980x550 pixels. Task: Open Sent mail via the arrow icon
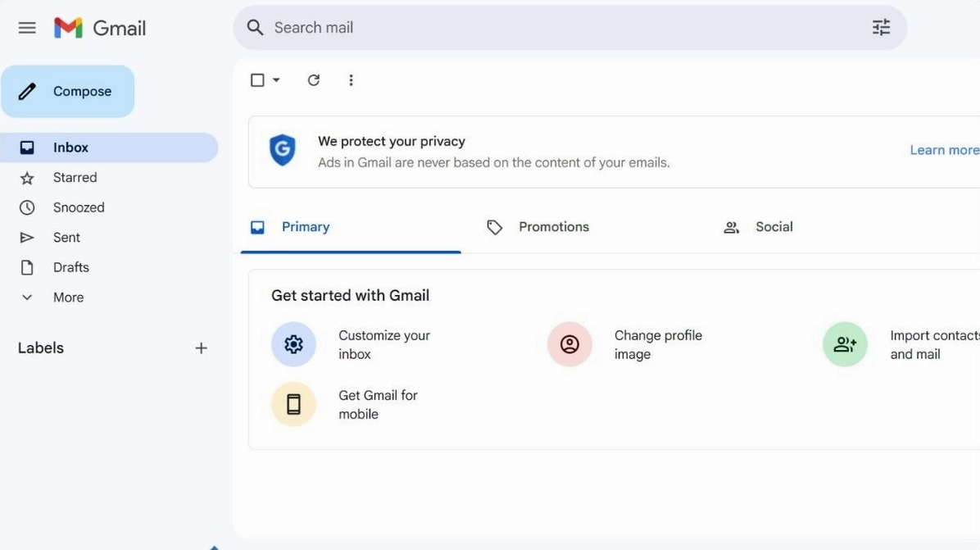click(x=27, y=237)
